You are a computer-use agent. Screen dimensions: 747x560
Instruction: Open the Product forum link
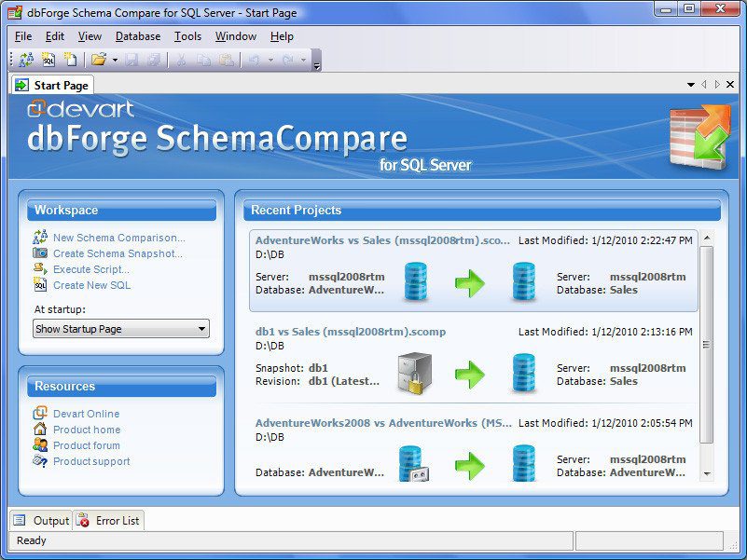[86, 445]
